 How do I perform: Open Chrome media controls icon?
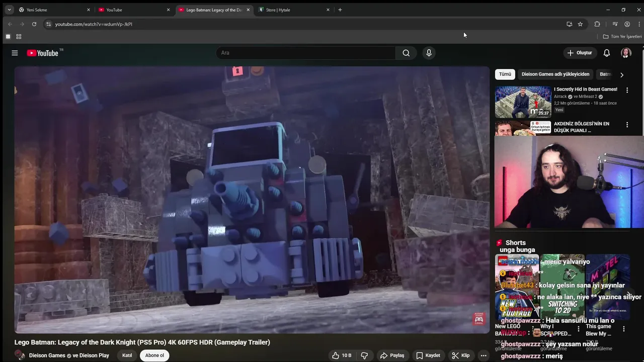pyautogui.click(x=615, y=24)
